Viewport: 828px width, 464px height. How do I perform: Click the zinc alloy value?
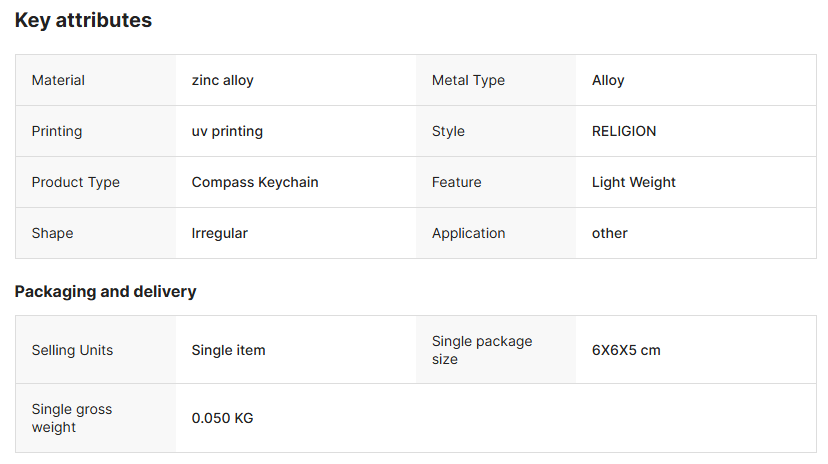pos(222,80)
